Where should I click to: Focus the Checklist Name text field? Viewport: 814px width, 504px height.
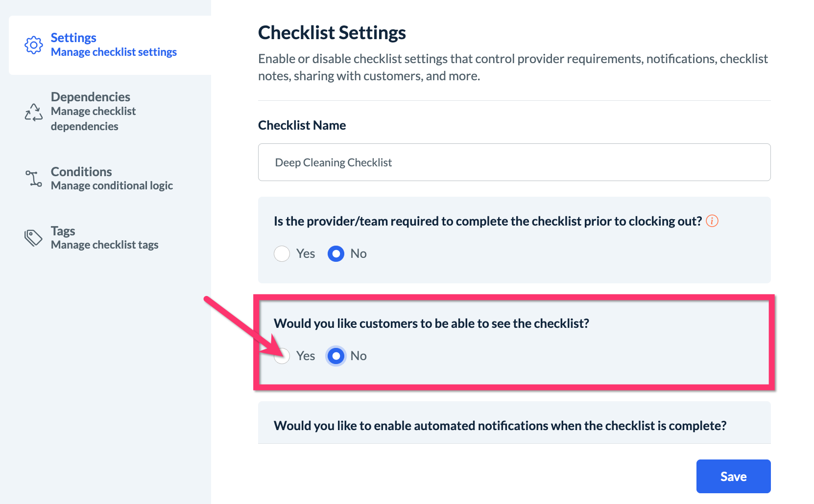click(514, 162)
